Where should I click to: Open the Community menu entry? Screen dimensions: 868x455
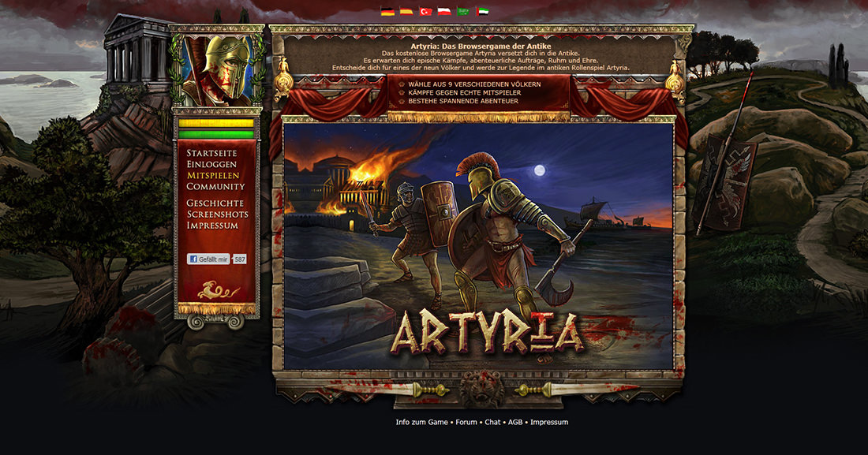click(215, 187)
